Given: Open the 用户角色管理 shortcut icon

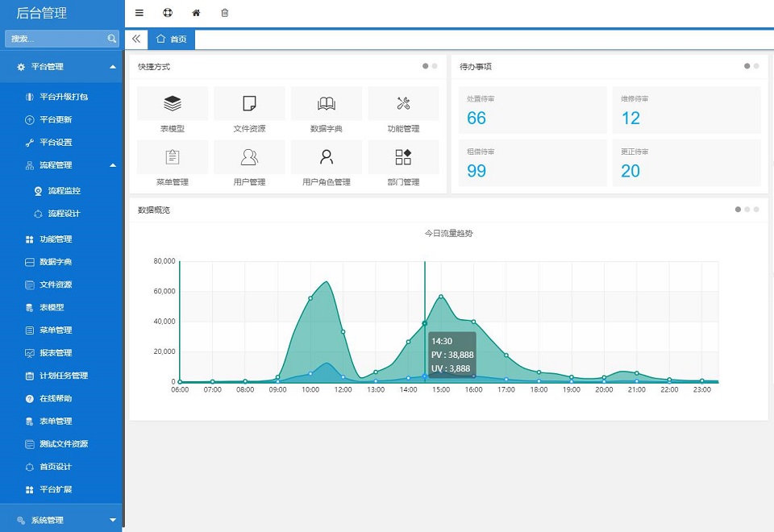Looking at the screenshot, I should point(326,157).
